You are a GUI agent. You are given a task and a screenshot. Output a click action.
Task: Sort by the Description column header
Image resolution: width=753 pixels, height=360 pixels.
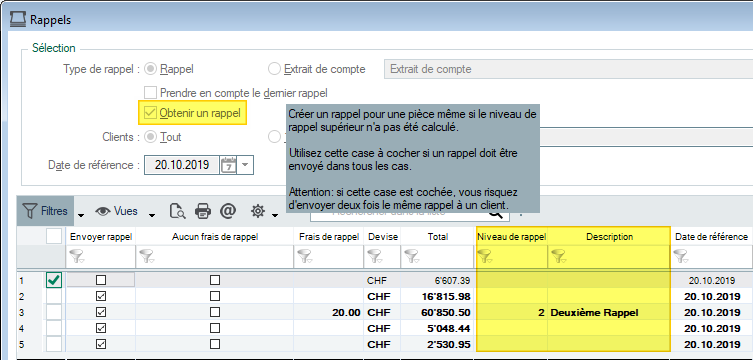(609, 237)
